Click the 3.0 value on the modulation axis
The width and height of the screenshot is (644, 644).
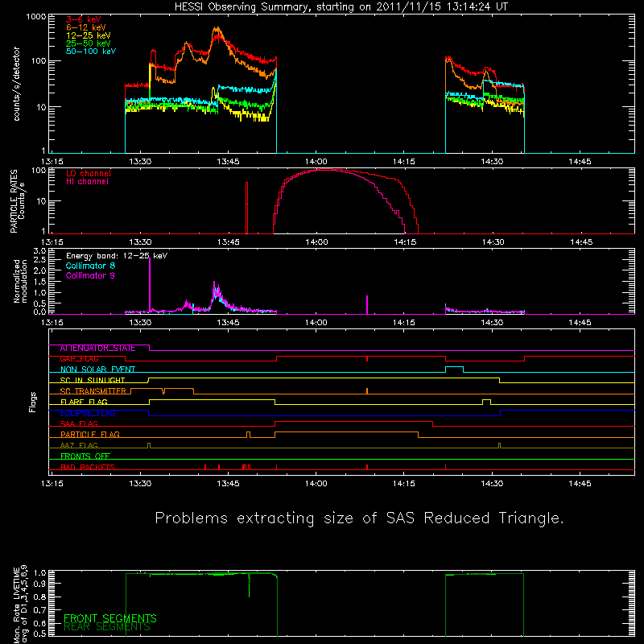(x=39, y=250)
